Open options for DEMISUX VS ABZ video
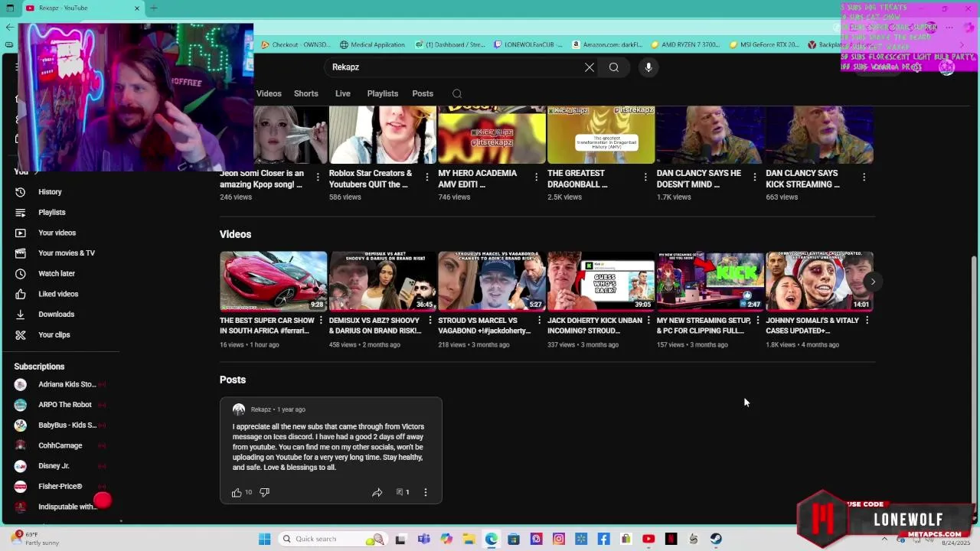 tap(430, 321)
